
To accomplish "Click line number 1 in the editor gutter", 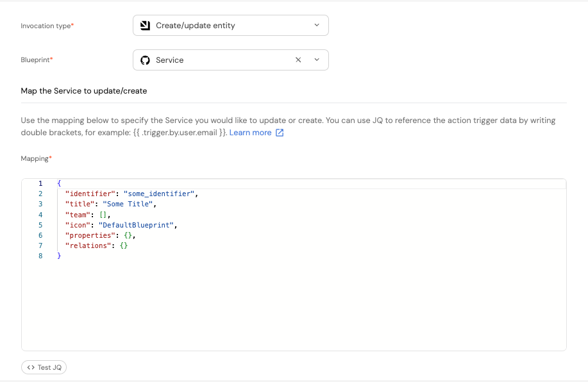I will coord(40,183).
